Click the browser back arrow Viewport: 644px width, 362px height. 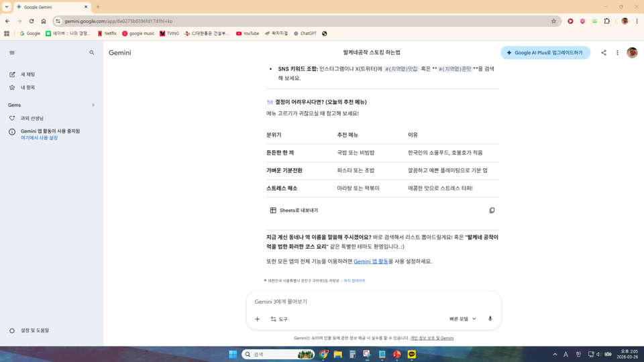tap(7, 21)
